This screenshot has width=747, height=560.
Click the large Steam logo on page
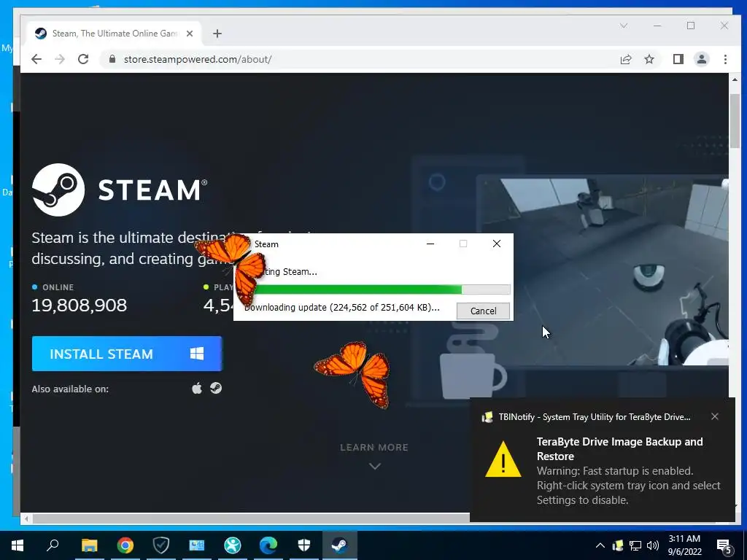click(x=58, y=190)
